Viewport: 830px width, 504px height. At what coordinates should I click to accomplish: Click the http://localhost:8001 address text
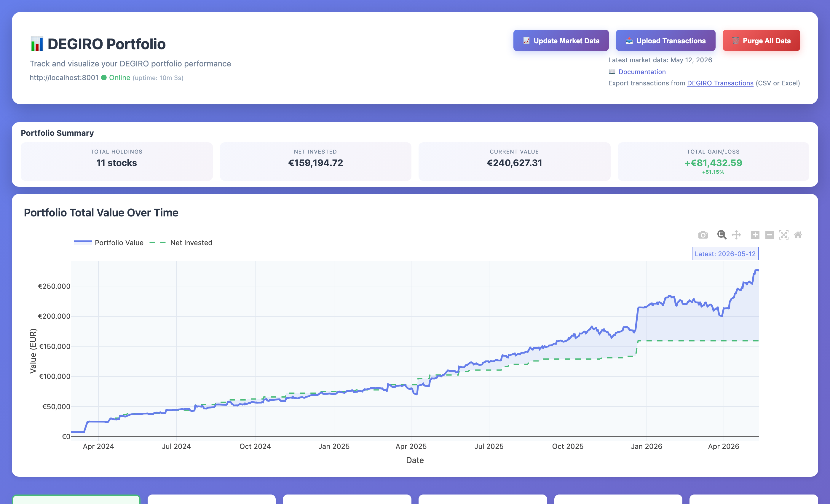64,77
